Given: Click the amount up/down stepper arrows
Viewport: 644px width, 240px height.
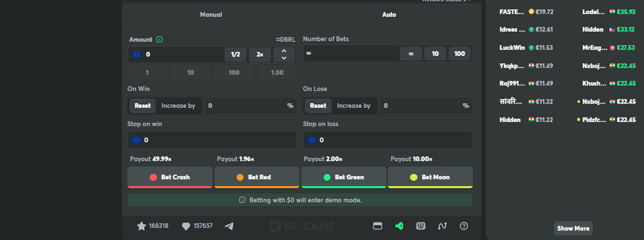Looking at the screenshot, I should [x=284, y=54].
